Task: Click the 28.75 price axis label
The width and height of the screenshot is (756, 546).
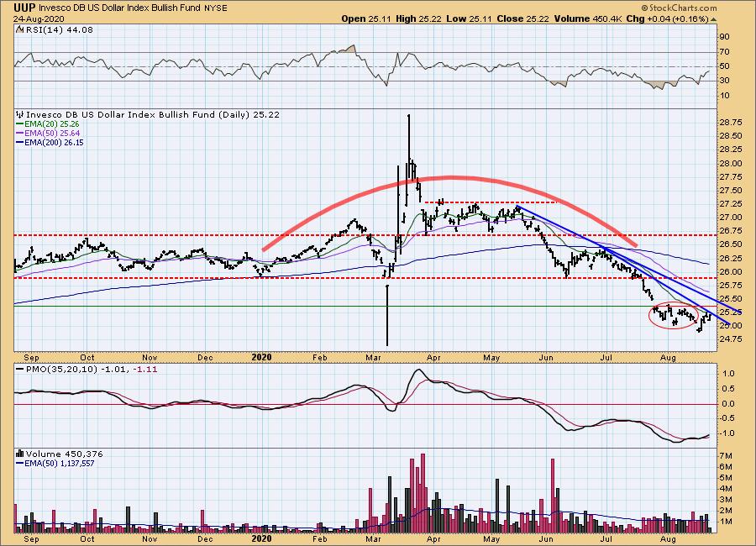Action: pos(731,123)
